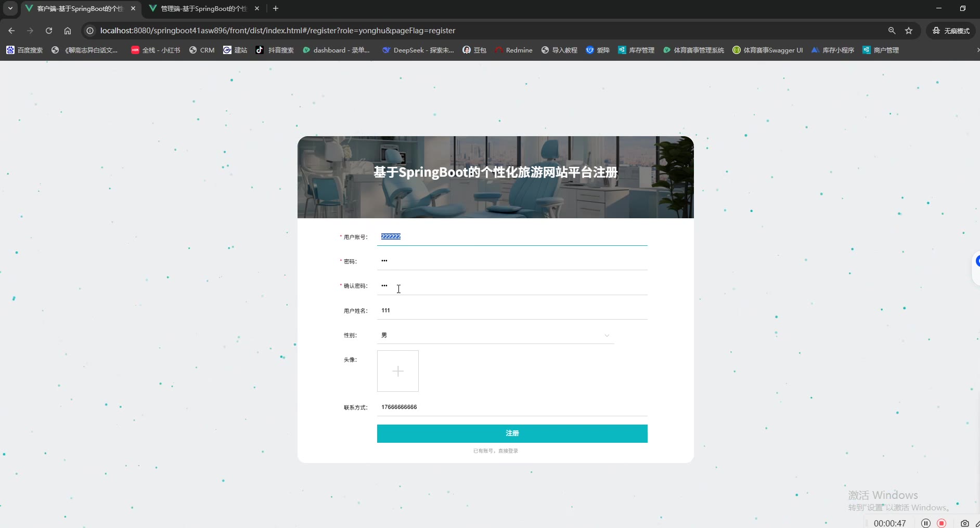Open the 抖音搜索 bookmark
This screenshot has height=528, width=980.
(x=275, y=50)
